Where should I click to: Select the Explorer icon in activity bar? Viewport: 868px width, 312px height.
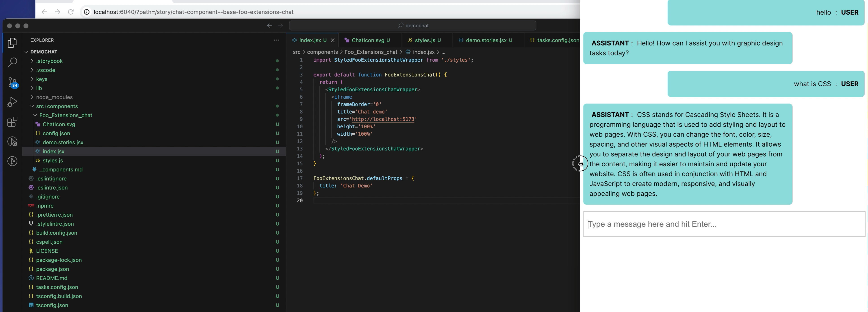[13, 43]
